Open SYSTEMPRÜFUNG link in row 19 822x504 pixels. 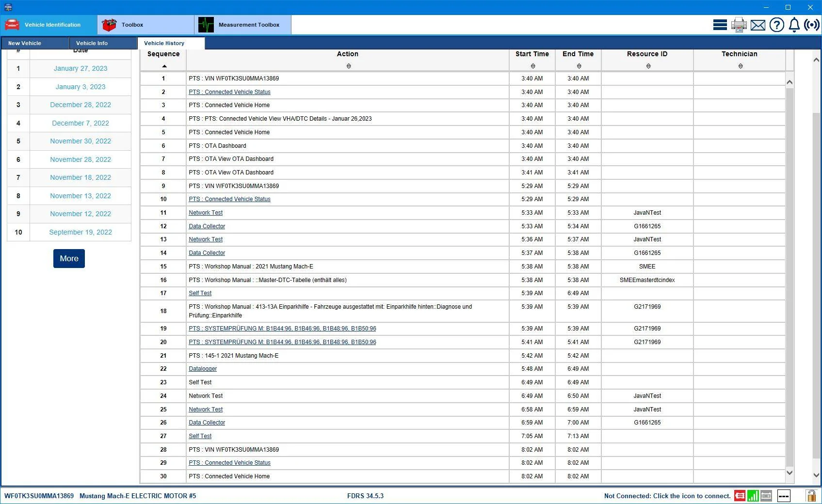282,329
